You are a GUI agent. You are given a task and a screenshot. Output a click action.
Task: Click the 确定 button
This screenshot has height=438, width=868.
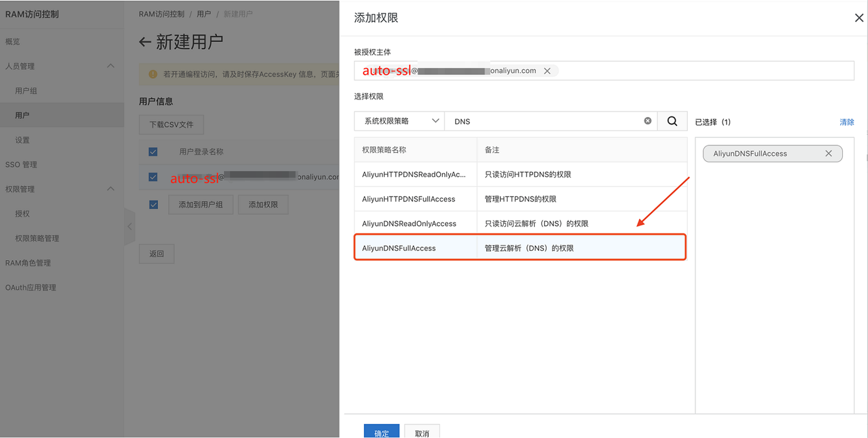click(x=382, y=431)
